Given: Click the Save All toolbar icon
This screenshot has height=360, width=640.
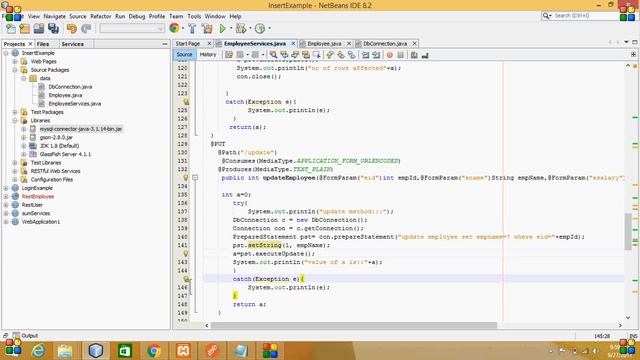Looking at the screenshot, I should [53, 29].
